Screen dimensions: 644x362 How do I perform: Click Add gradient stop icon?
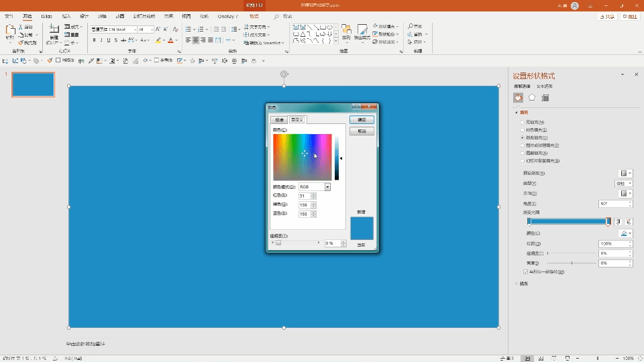click(618, 222)
